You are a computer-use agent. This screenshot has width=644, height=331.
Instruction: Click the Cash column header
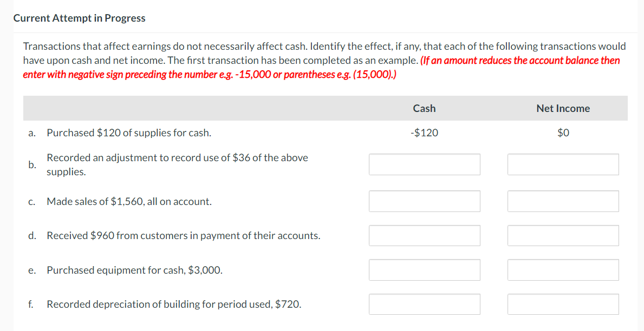424,108
